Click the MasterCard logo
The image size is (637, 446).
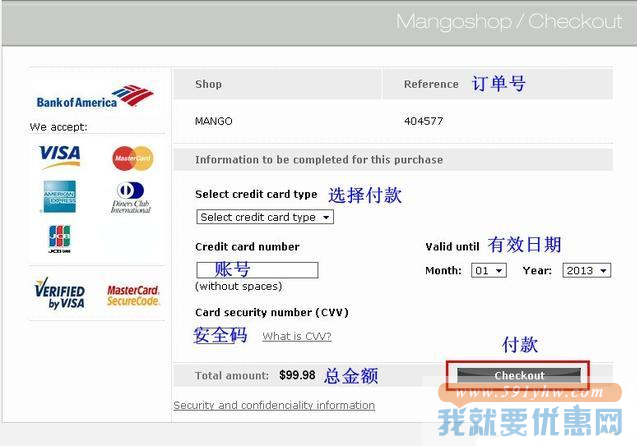pos(133,158)
